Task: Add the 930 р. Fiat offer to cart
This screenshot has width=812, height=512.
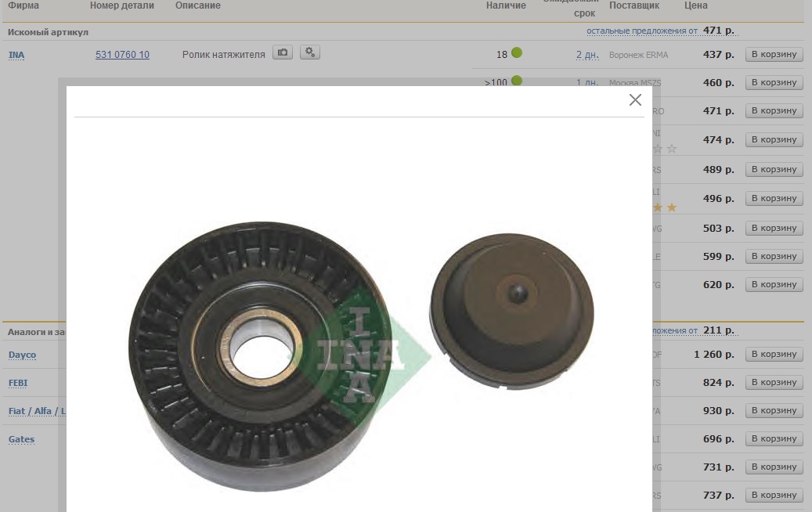Action: pos(774,410)
